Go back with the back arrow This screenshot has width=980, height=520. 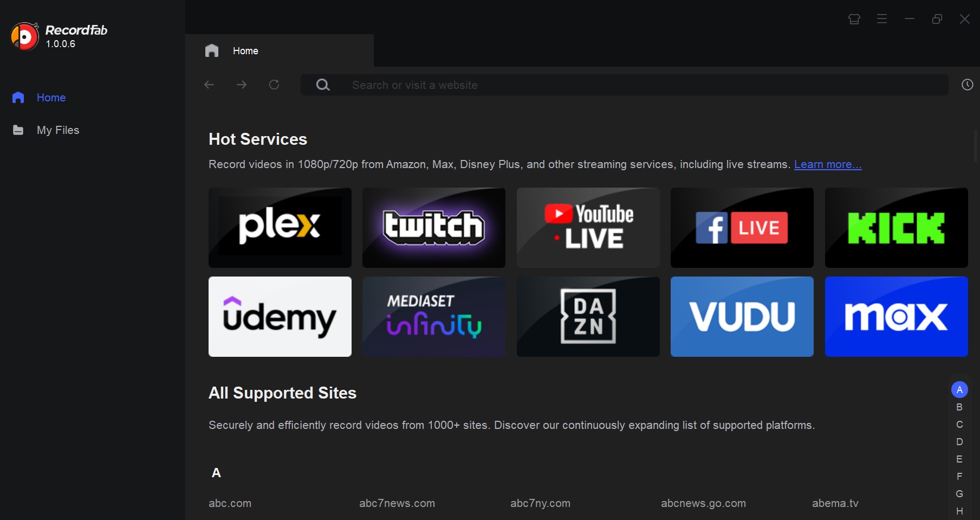point(209,85)
